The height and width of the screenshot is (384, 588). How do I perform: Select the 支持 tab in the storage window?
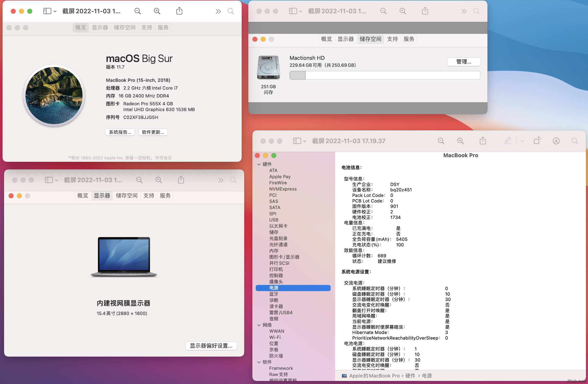tap(392, 39)
